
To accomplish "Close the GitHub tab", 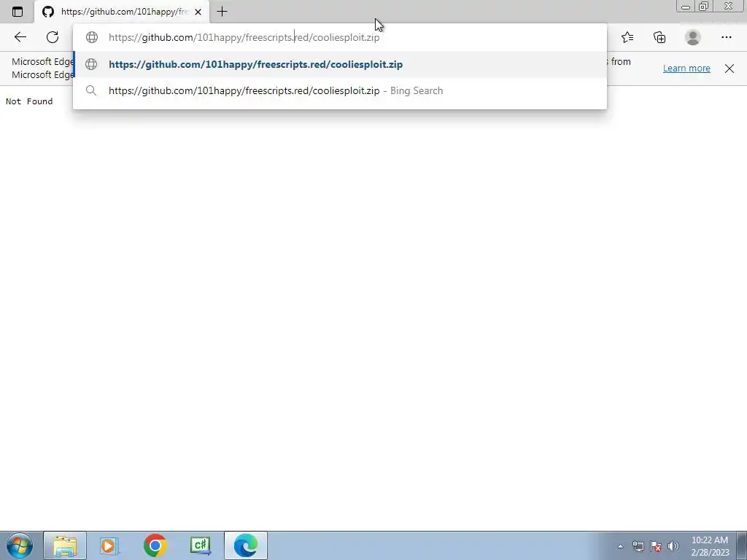I will pyautogui.click(x=198, y=12).
